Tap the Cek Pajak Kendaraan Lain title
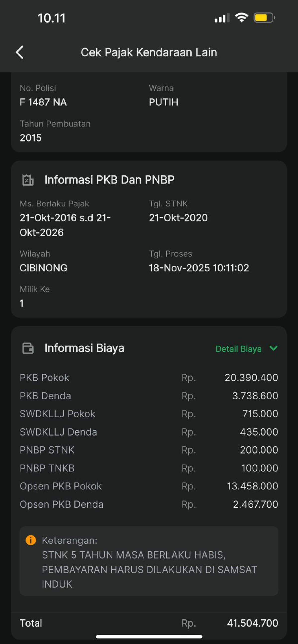The height and width of the screenshot is (644, 298). pyautogui.click(x=149, y=53)
